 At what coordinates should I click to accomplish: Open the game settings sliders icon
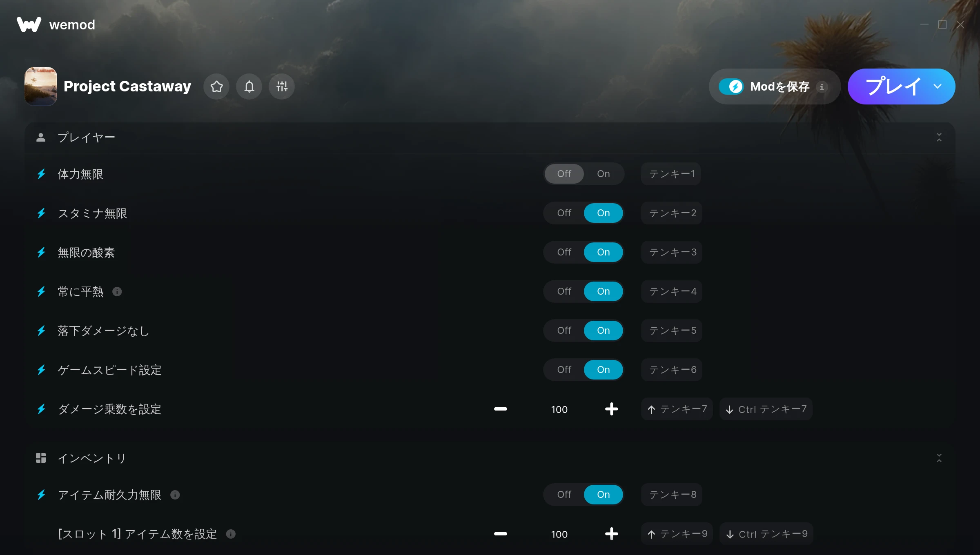(282, 87)
